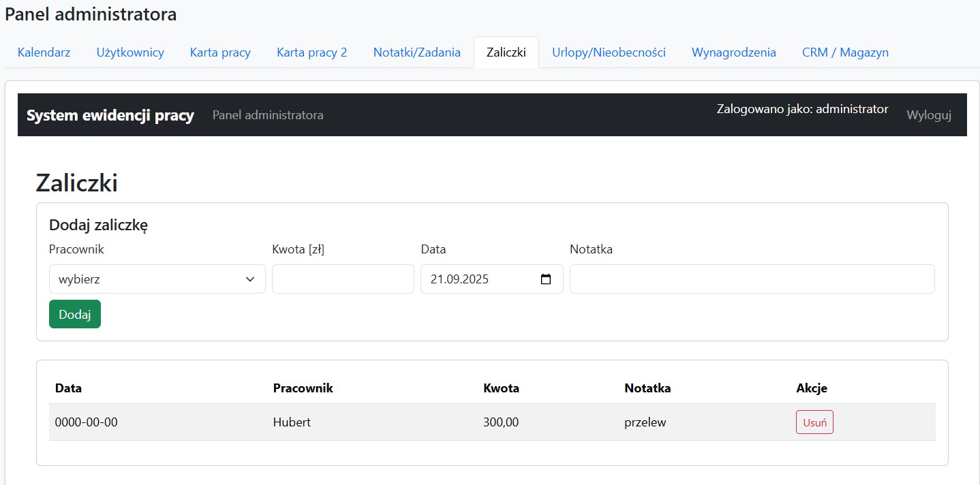This screenshot has width=980, height=485.
Task: Go to the Karta pracy tab
Action: (220, 52)
